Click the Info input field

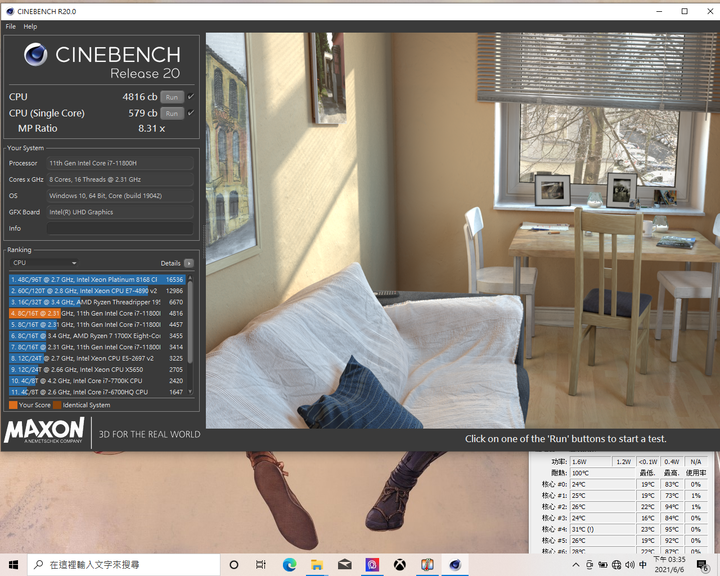pos(120,228)
